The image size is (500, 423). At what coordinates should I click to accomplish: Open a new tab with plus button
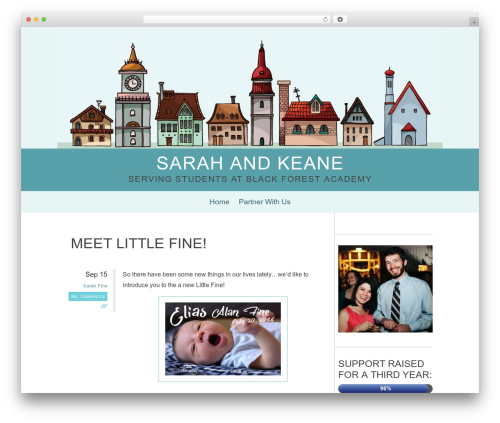click(x=474, y=22)
